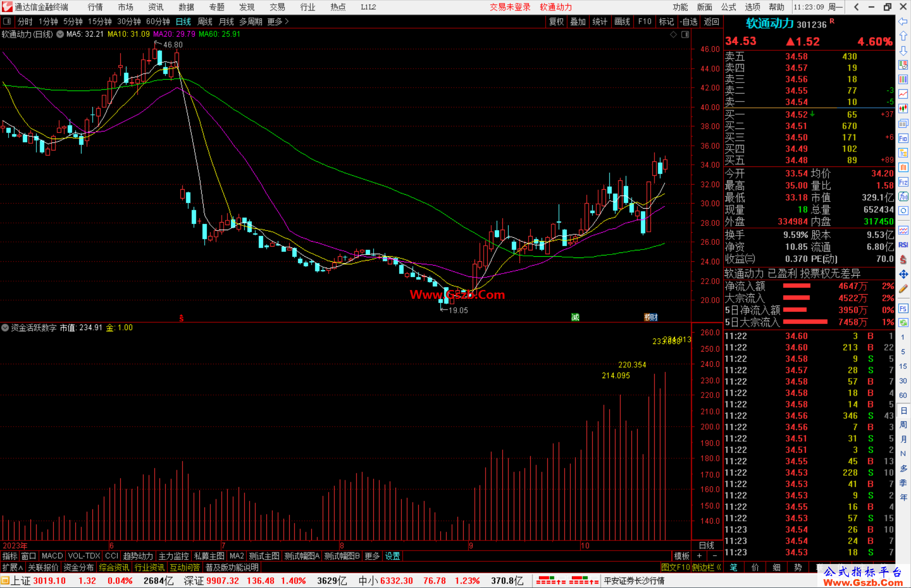Image resolution: width=911 pixels, height=588 pixels.
Task: Open the 资讯 menu
Action: coord(156,7)
